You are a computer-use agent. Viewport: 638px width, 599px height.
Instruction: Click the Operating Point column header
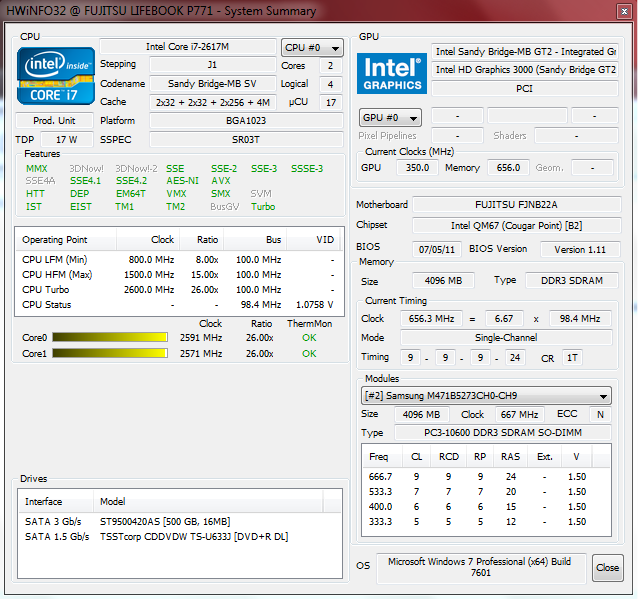coord(66,240)
